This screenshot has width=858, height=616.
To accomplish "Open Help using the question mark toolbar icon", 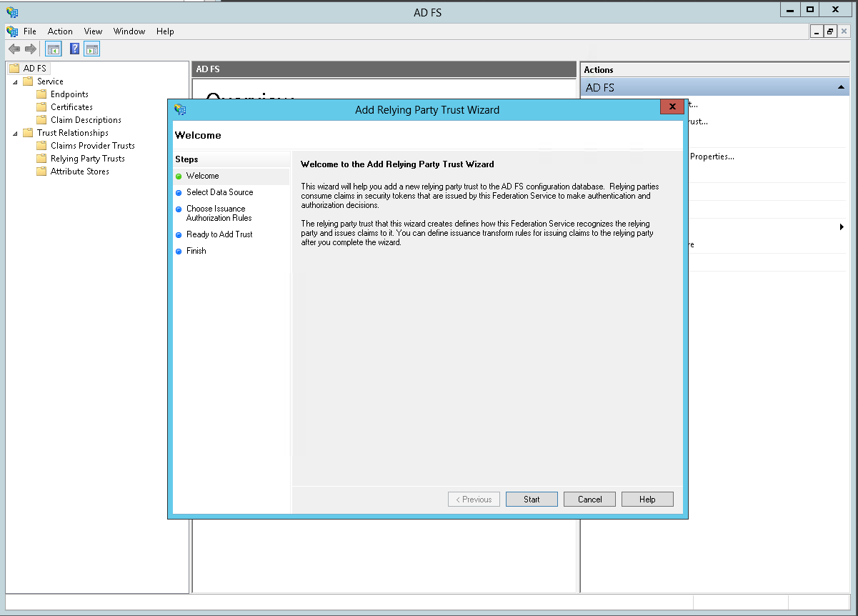I will pos(74,49).
